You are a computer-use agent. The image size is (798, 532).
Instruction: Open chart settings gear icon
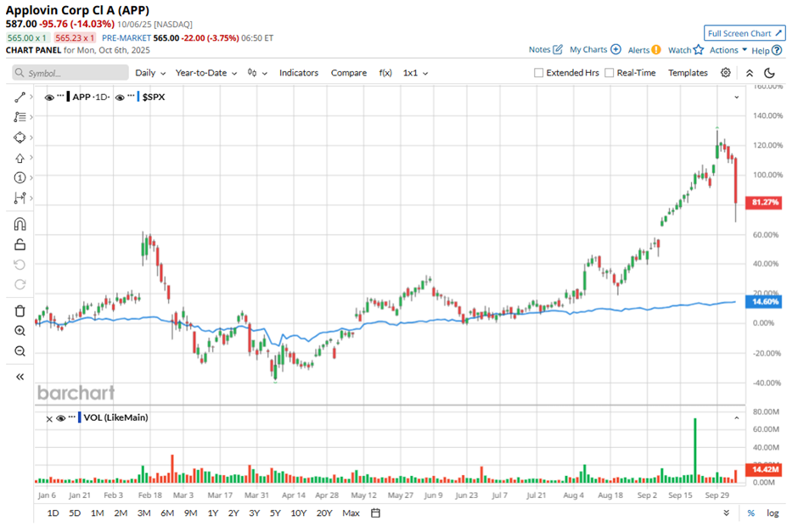coord(726,73)
